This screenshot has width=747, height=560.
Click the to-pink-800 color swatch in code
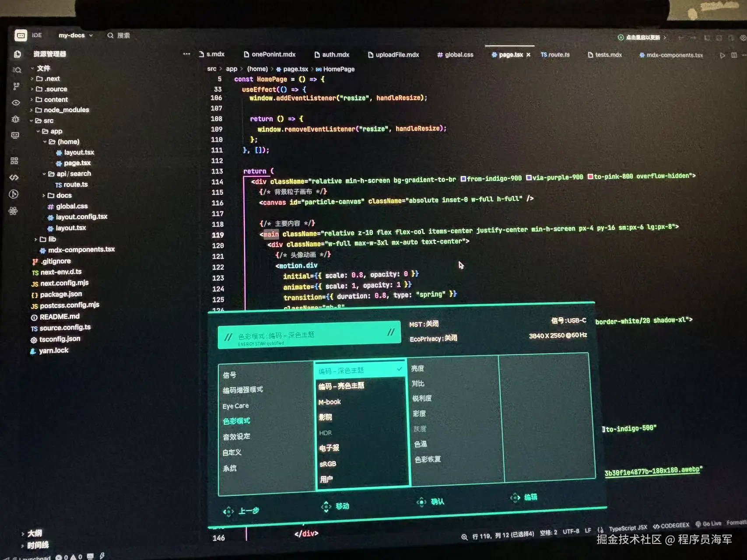pos(590,177)
